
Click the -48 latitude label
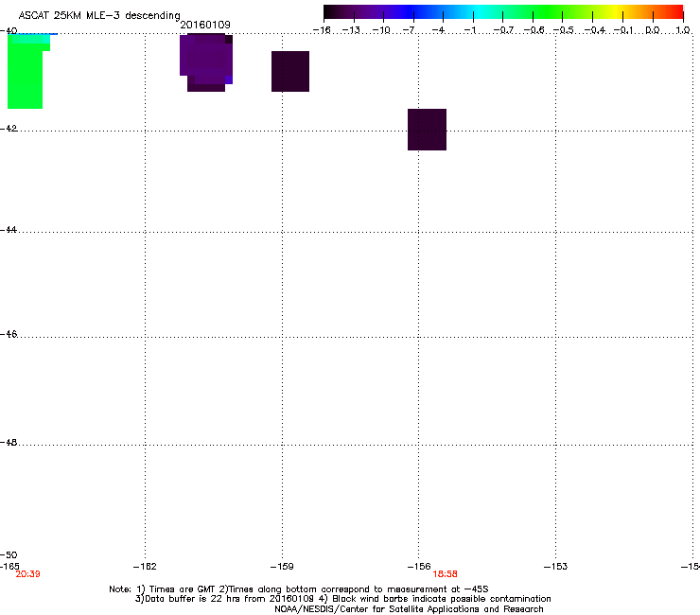(x=9, y=443)
